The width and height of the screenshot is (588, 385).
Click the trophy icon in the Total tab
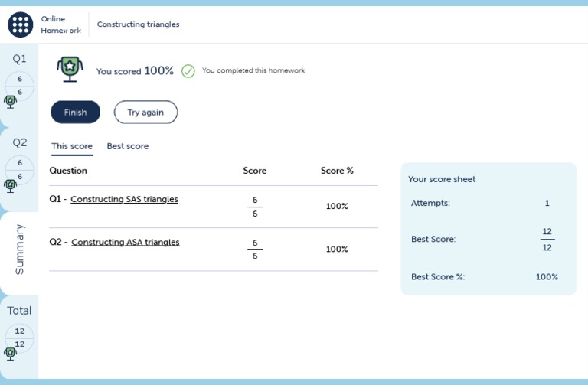(x=10, y=353)
